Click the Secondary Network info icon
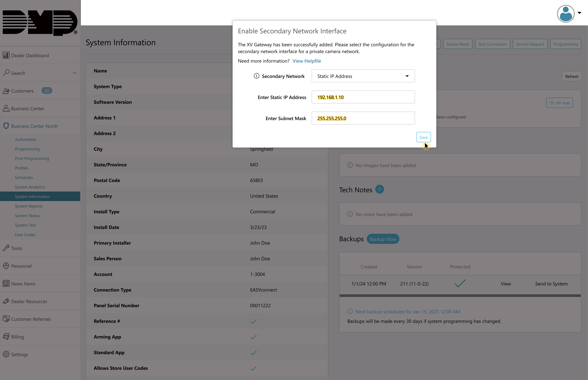 click(x=256, y=76)
